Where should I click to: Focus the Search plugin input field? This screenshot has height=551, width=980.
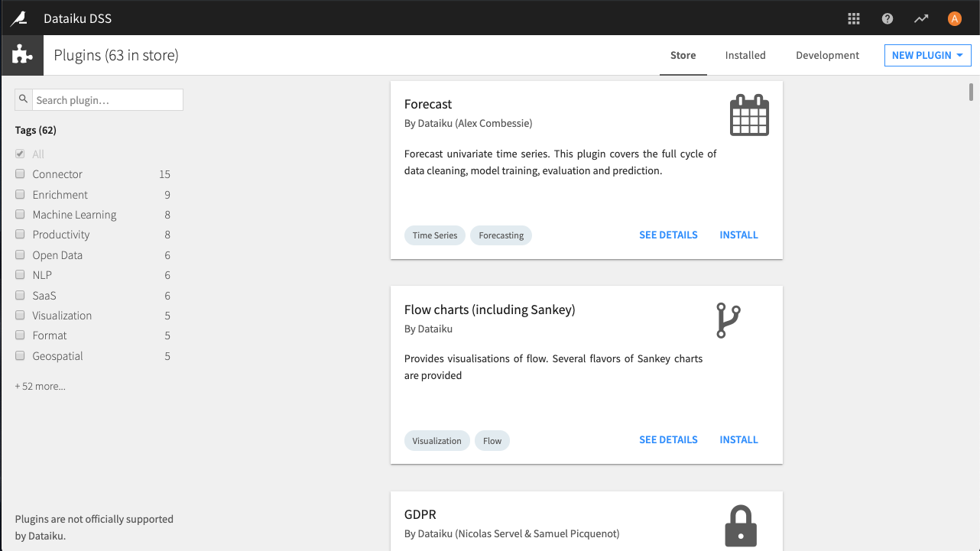tap(107, 100)
